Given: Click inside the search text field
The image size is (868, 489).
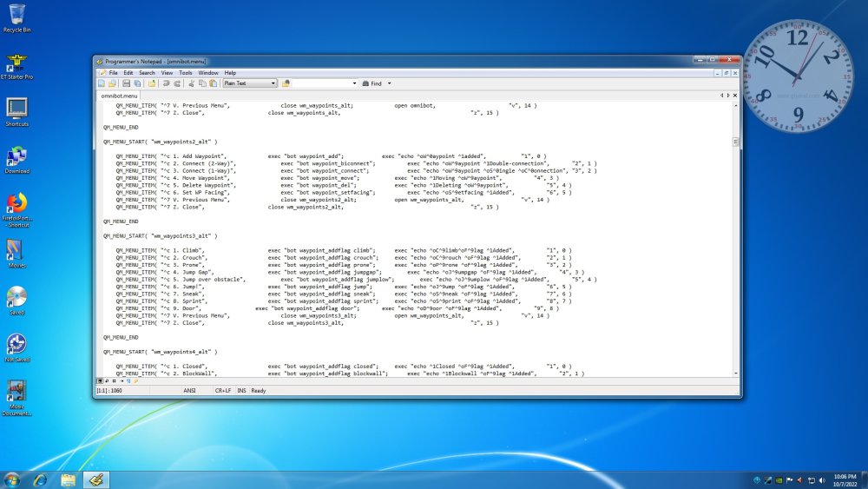Looking at the screenshot, I should click(322, 83).
